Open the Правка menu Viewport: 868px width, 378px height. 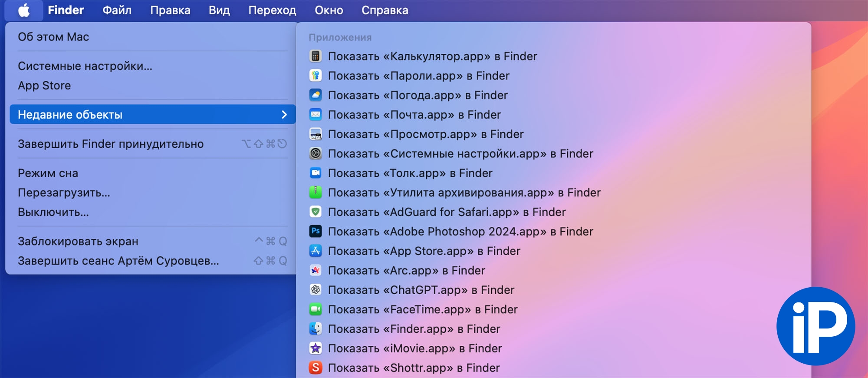click(x=170, y=10)
